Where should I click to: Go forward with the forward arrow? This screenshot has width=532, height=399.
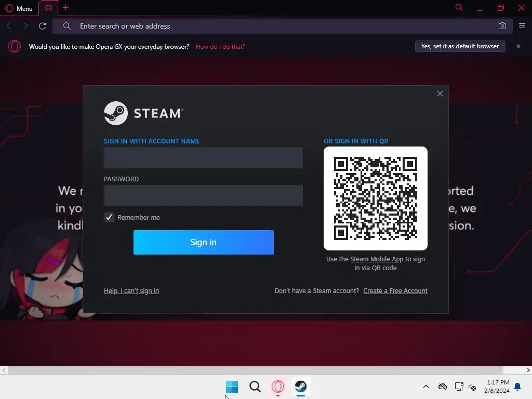click(26, 26)
